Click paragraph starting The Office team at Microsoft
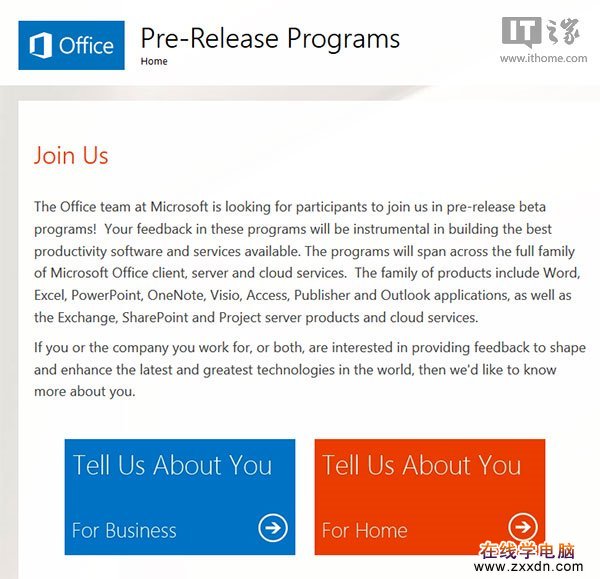The width and height of the screenshot is (600, 579). [307, 262]
